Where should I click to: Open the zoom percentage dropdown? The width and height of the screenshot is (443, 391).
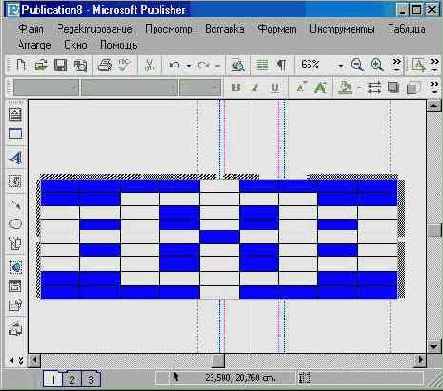click(x=340, y=66)
